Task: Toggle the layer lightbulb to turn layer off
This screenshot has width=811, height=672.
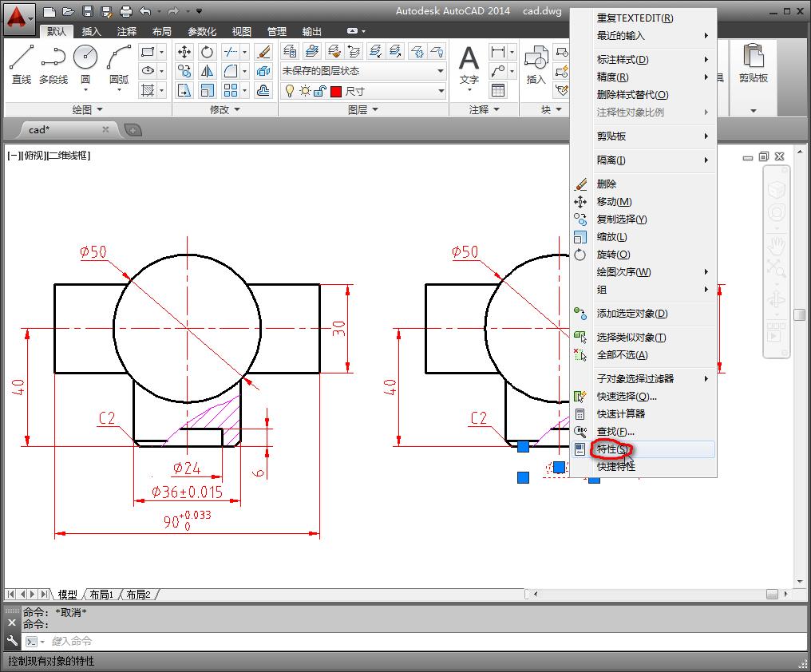Action: point(289,91)
